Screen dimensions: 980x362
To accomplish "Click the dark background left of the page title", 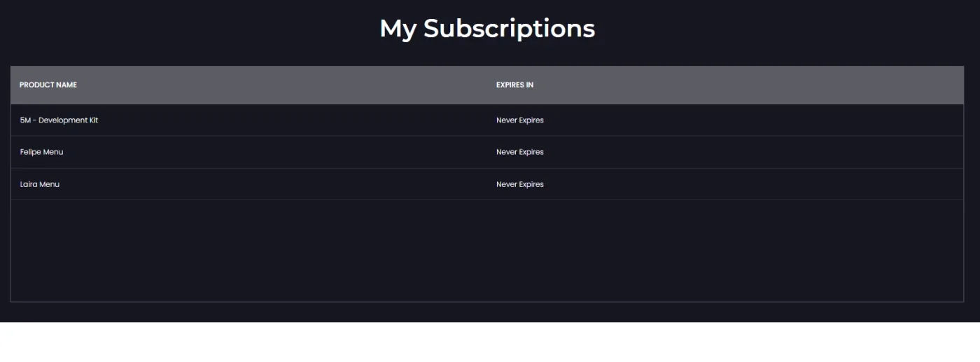I will (189, 29).
